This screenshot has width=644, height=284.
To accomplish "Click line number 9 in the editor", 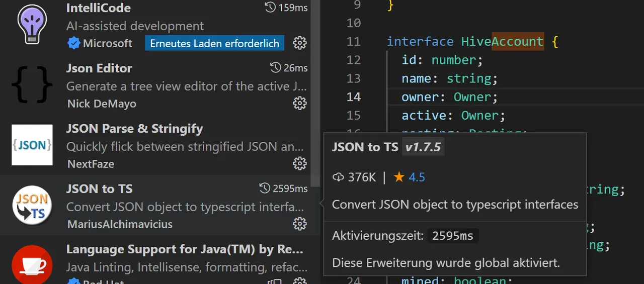I will tap(357, 5).
